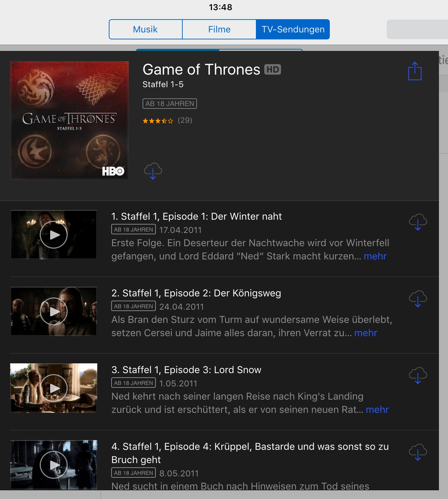Play preview of Lord Snow episode
448x499 pixels.
[x=54, y=388]
